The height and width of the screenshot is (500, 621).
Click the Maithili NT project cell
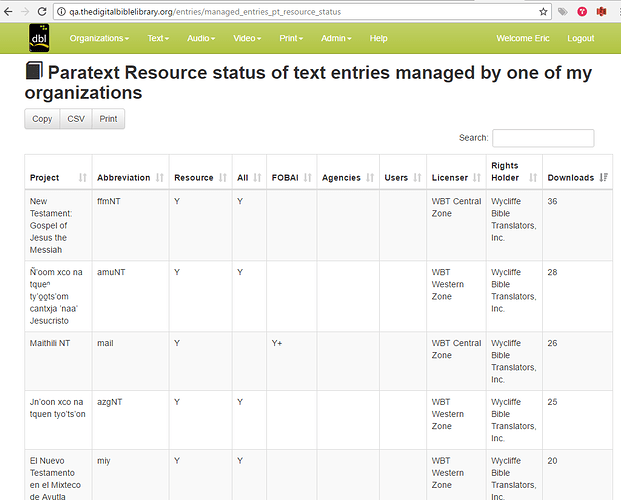point(58,361)
